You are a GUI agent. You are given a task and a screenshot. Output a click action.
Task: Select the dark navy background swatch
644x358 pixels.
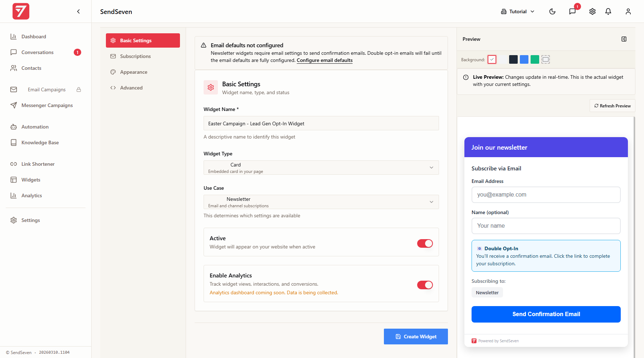[x=513, y=59]
